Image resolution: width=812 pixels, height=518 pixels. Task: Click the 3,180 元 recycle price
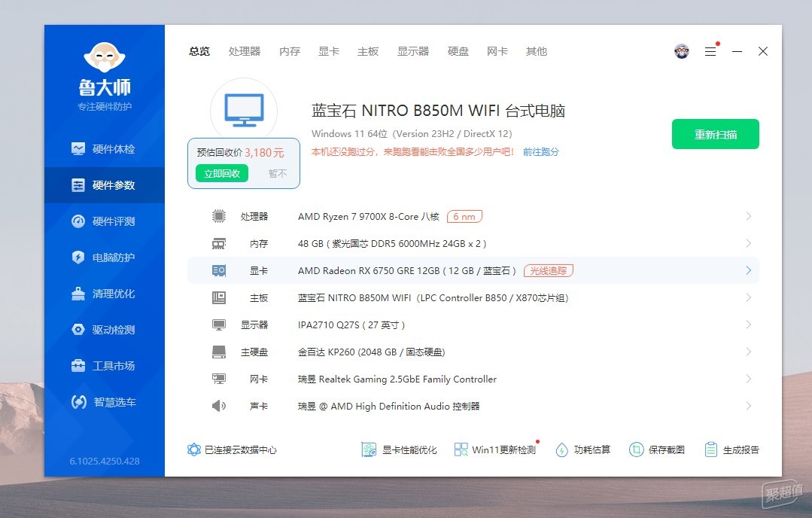(x=265, y=153)
